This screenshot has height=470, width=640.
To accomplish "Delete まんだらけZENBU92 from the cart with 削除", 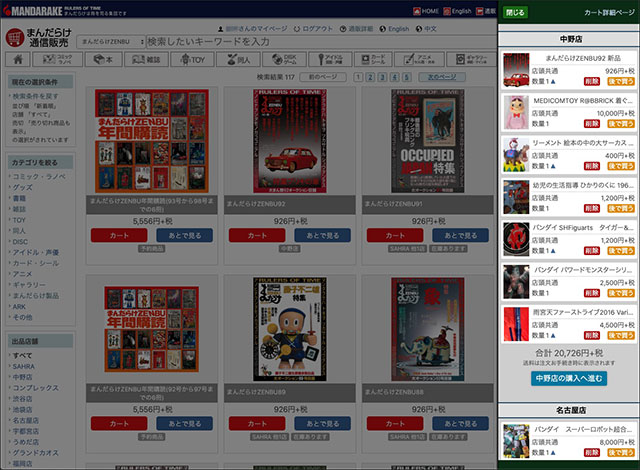I will (x=591, y=82).
